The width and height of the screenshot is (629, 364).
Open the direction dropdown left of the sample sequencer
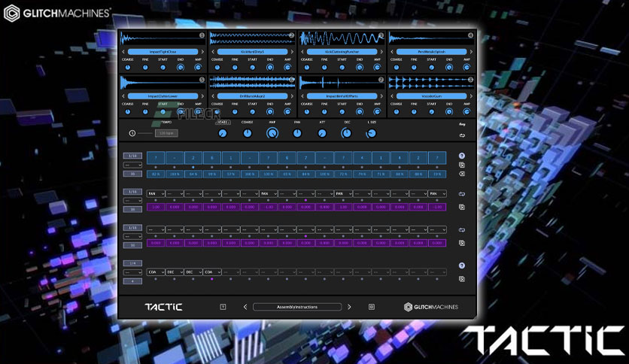point(132,165)
